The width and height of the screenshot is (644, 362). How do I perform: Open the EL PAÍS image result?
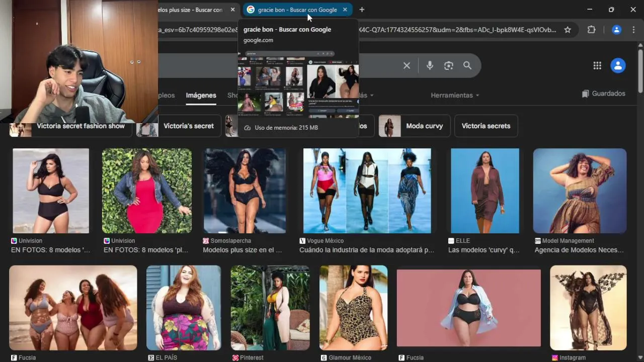click(184, 308)
